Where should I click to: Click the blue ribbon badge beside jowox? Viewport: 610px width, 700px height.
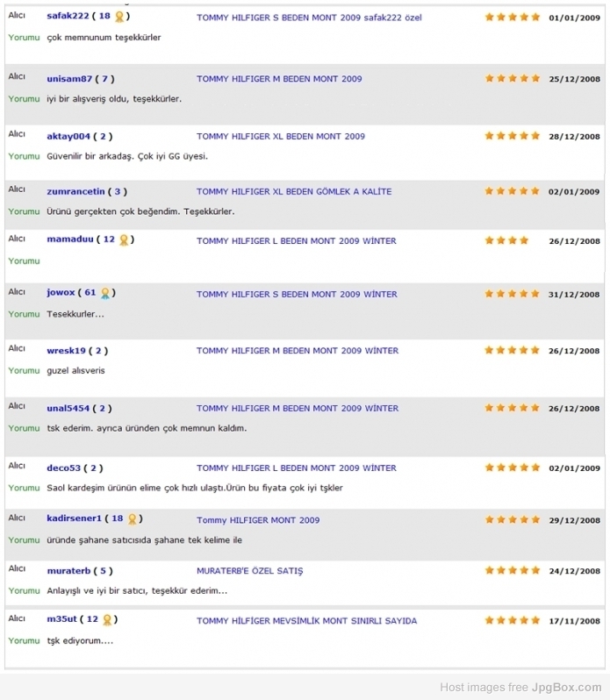click(x=105, y=293)
